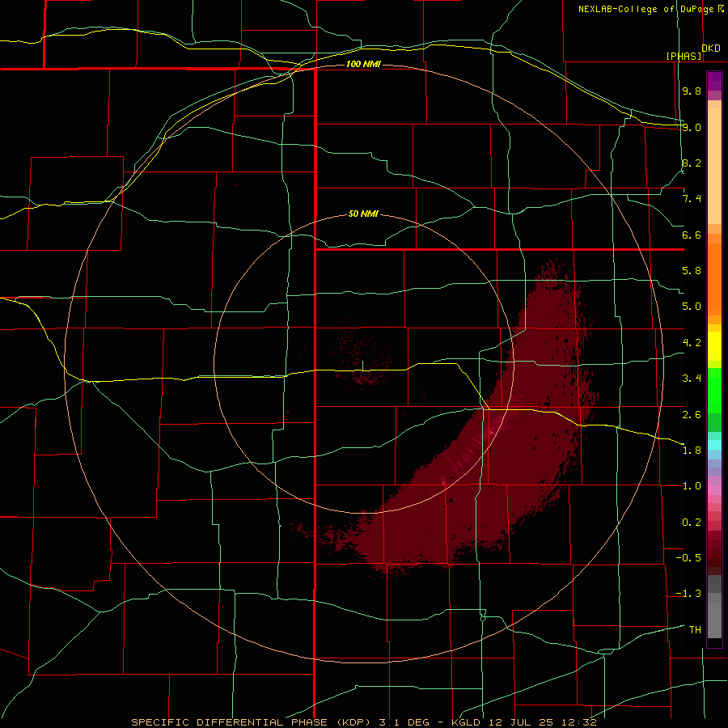This screenshot has height=728, width=728.
Task: Select the 8.2 scale value
Action: click(692, 163)
